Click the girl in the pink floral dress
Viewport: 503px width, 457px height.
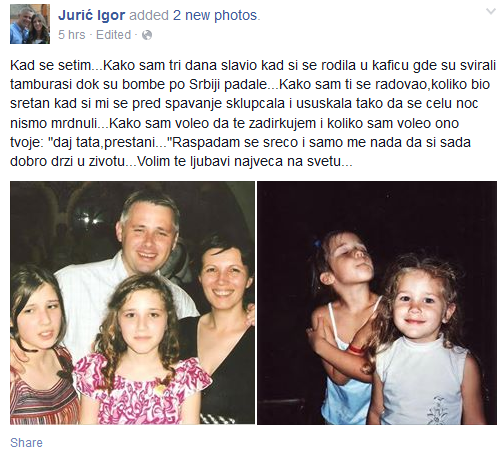[x=142, y=353]
